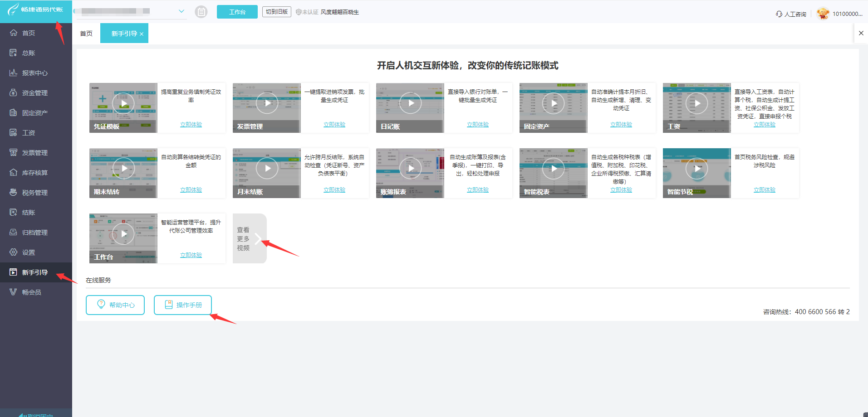Open the 操作手册 button

point(183,305)
